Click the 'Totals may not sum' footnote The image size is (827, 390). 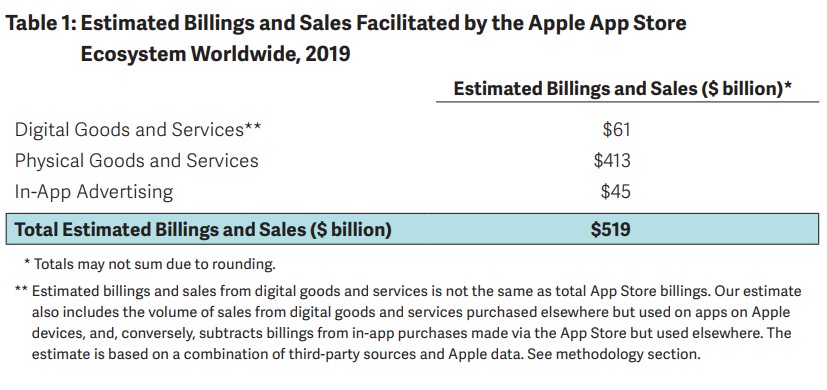click(x=150, y=264)
